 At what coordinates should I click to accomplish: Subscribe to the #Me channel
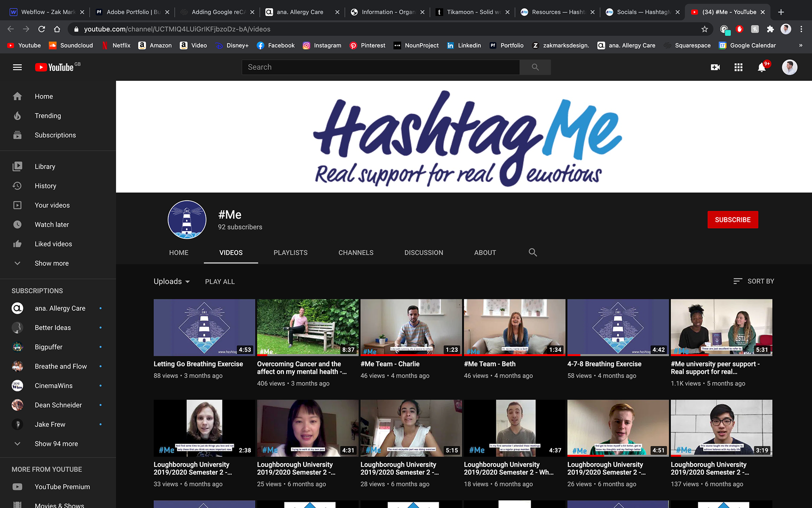point(732,220)
